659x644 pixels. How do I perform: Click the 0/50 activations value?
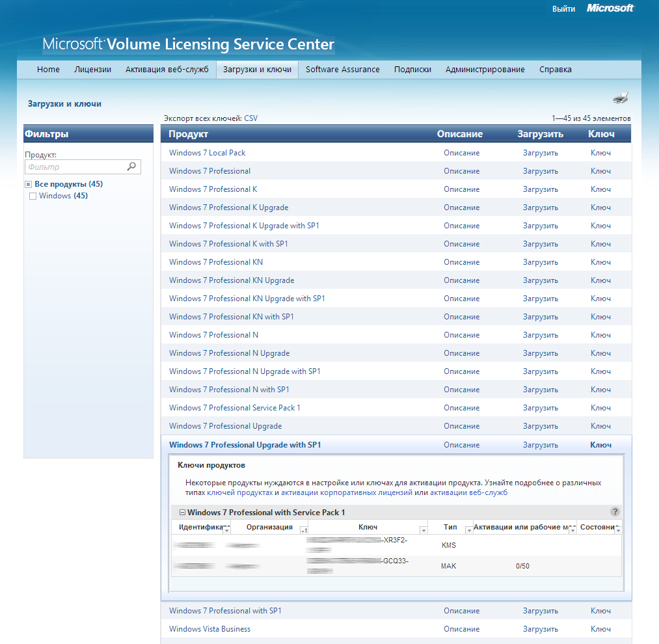tap(522, 566)
